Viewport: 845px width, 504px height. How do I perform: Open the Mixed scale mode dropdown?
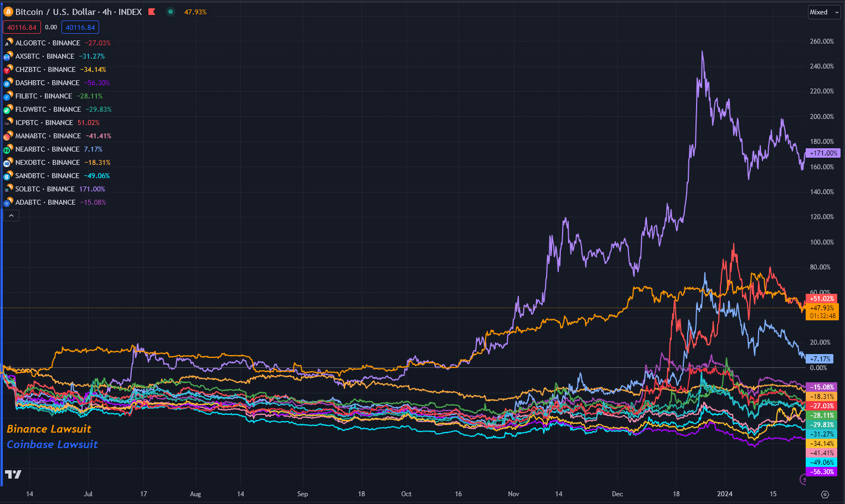pyautogui.click(x=824, y=12)
